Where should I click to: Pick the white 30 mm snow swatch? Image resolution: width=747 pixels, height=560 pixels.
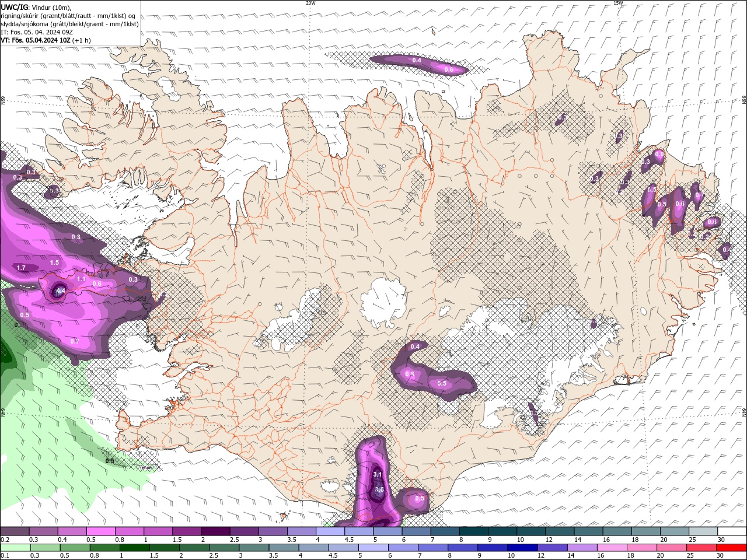click(x=732, y=531)
